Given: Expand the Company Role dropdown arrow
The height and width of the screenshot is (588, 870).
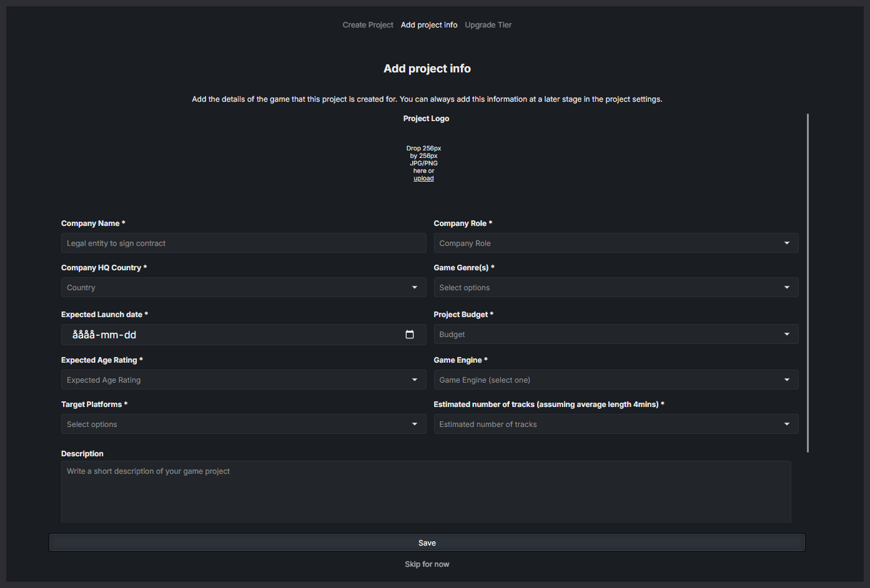Looking at the screenshot, I should (787, 243).
